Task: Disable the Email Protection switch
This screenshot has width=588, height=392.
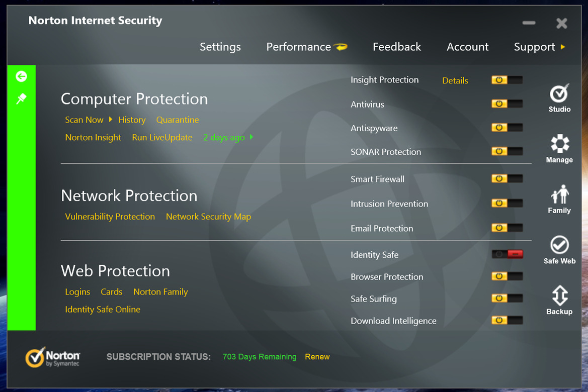Action: pos(507,228)
